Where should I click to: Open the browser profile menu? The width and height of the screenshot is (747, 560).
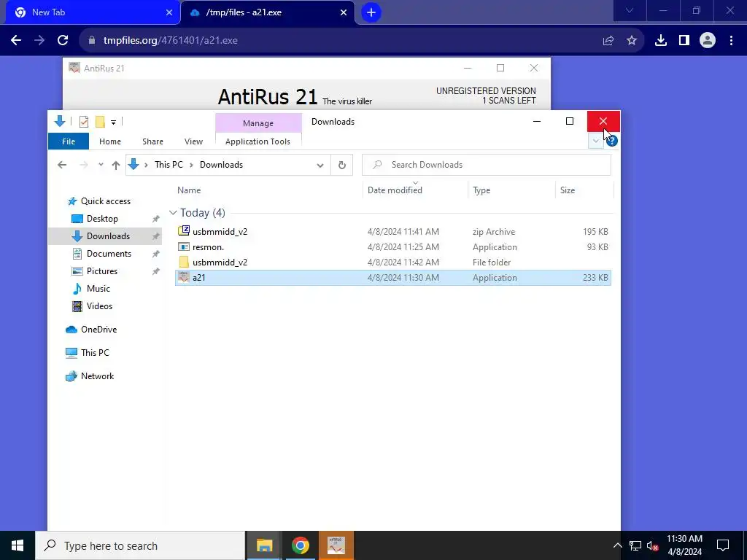(x=708, y=41)
